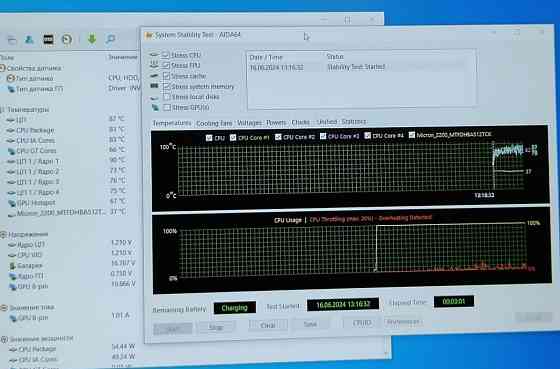The height and width of the screenshot is (369, 560).
Task: Toggle the Stress FPU checkbox
Action: click(x=166, y=65)
